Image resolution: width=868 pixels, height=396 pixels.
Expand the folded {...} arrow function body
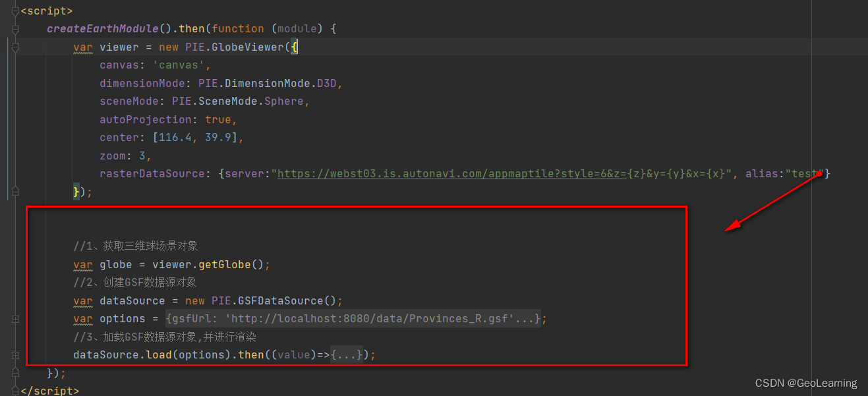pyautogui.click(x=347, y=355)
